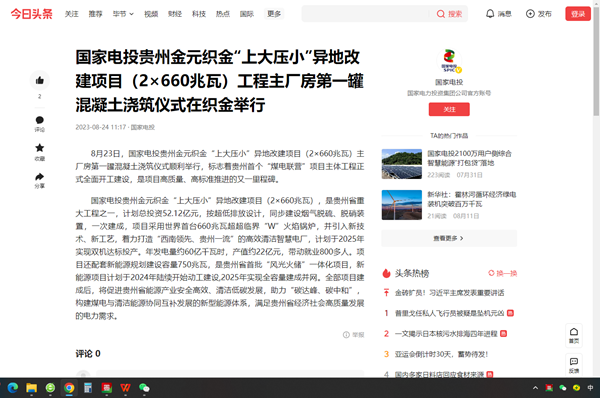
Task: Open the 国际 nav tab
Action: point(247,14)
